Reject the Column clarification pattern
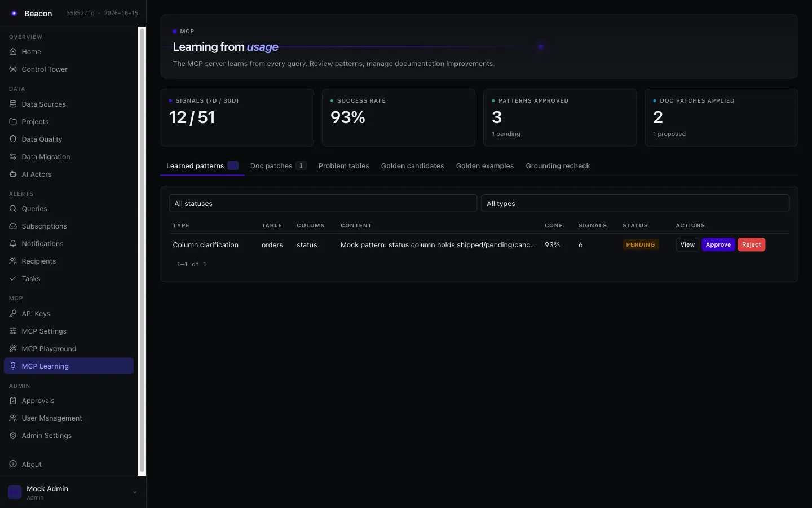812x508 pixels. click(751, 244)
